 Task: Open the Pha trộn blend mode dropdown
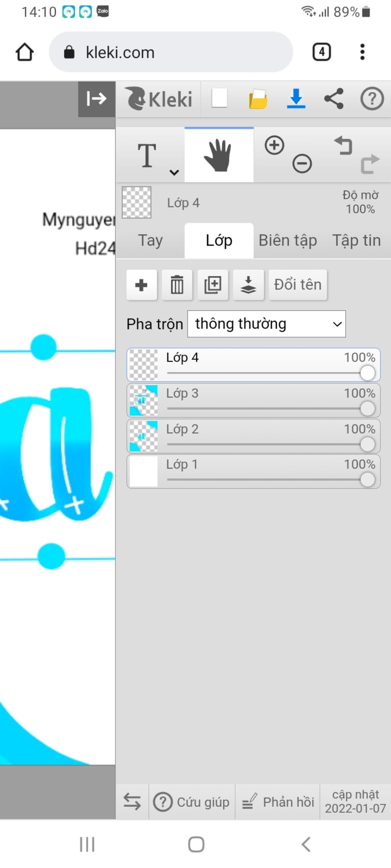tap(267, 324)
